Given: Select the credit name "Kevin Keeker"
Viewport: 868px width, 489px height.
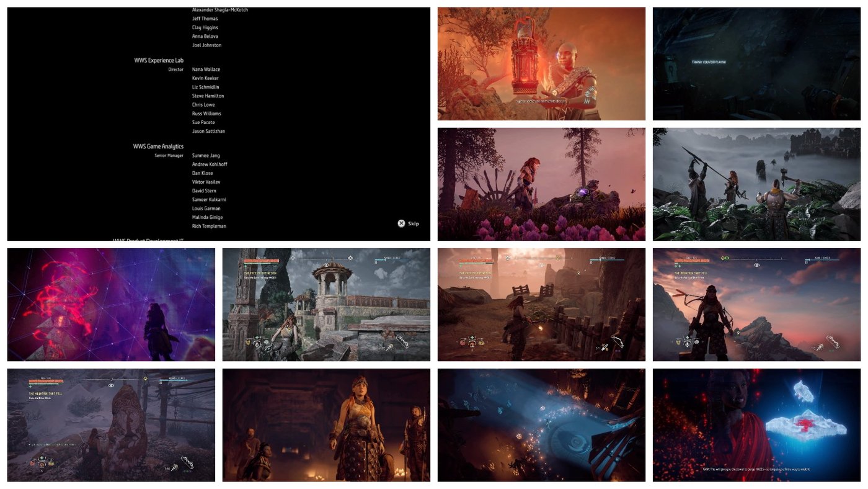Looking at the screenshot, I should click(x=205, y=78).
